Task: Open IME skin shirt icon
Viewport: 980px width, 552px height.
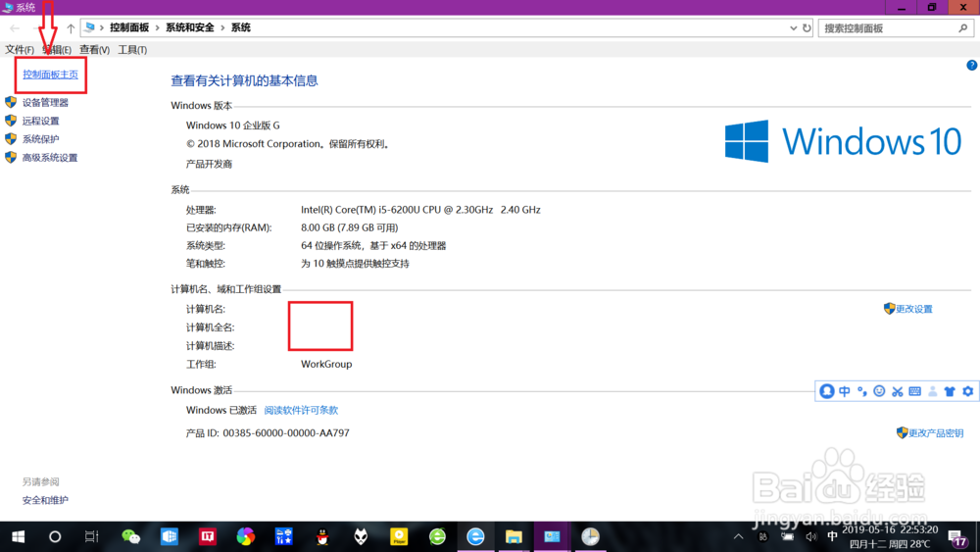Action: (x=950, y=391)
